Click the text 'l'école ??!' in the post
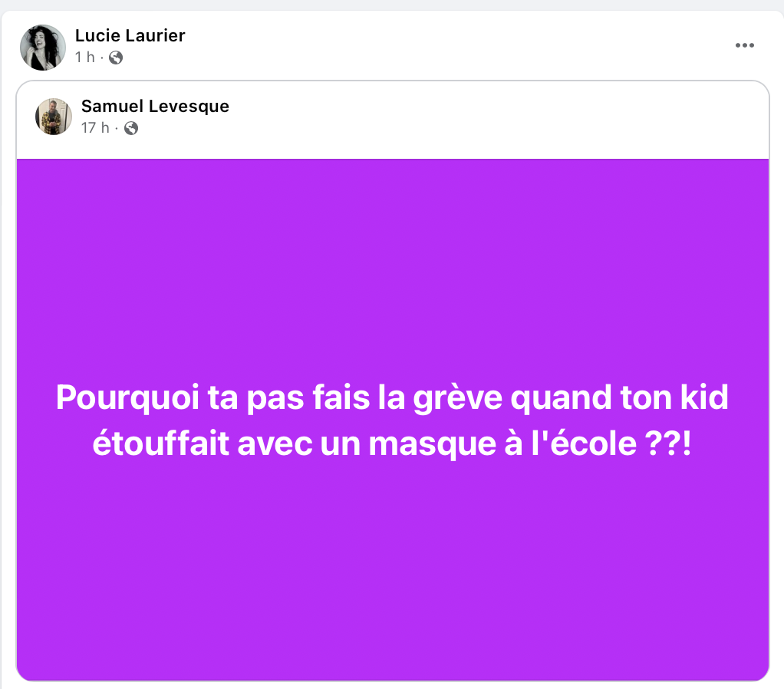 (x=611, y=443)
